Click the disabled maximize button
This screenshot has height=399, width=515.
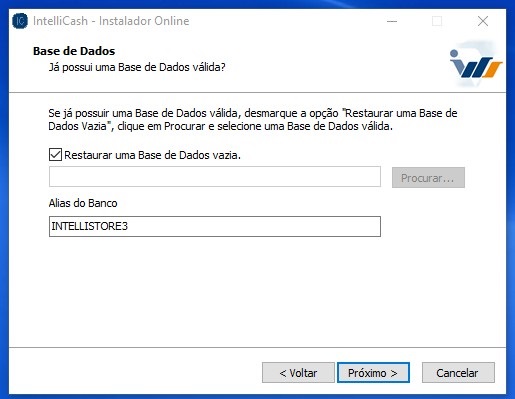(437, 21)
